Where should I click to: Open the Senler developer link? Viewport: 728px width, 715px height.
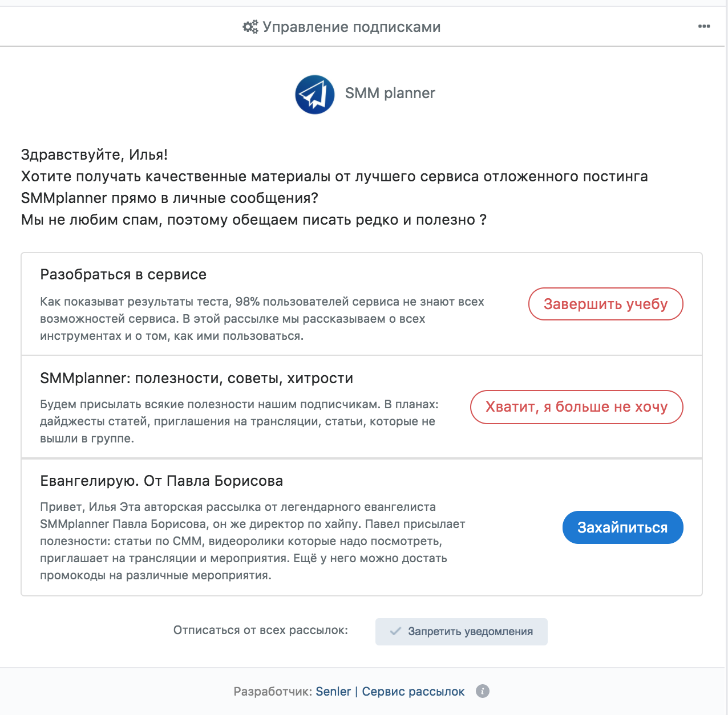(333, 692)
